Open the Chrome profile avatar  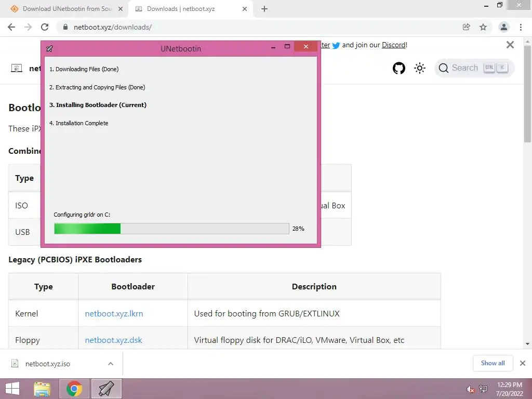[504, 27]
